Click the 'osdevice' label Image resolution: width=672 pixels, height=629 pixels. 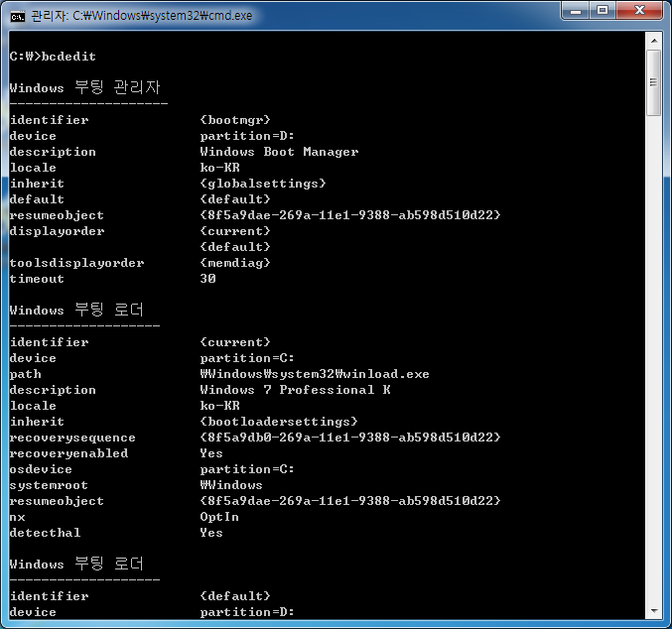click(x=41, y=469)
